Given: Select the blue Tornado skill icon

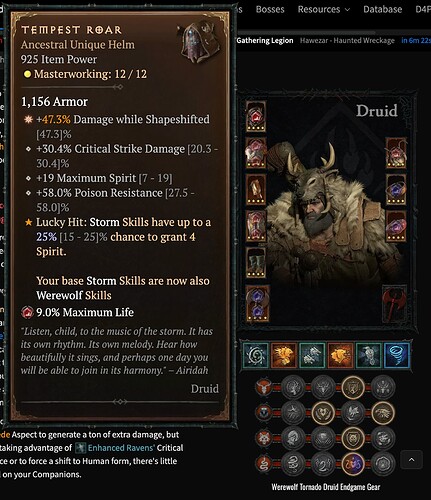Looking at the screenshot, I should tap(397, 355).
